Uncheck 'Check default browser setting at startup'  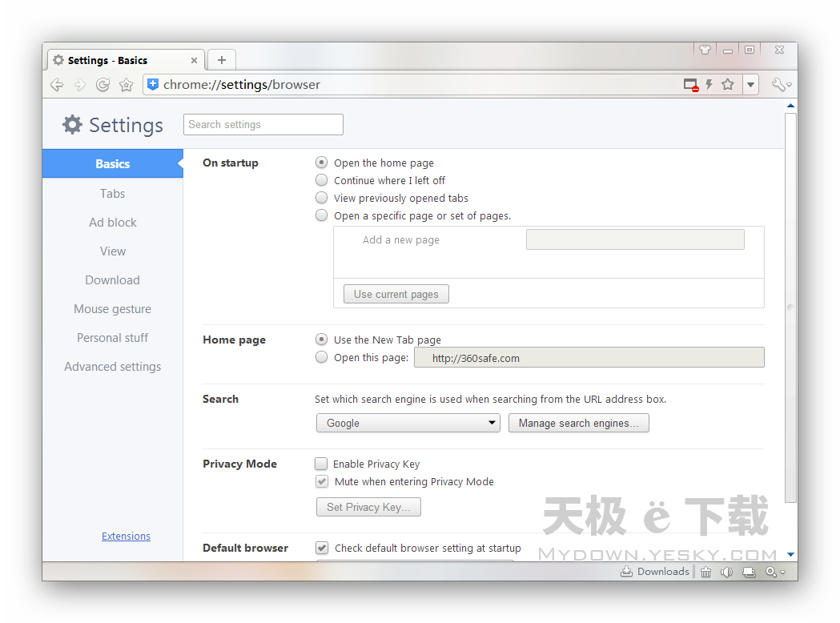coord(321,548)
